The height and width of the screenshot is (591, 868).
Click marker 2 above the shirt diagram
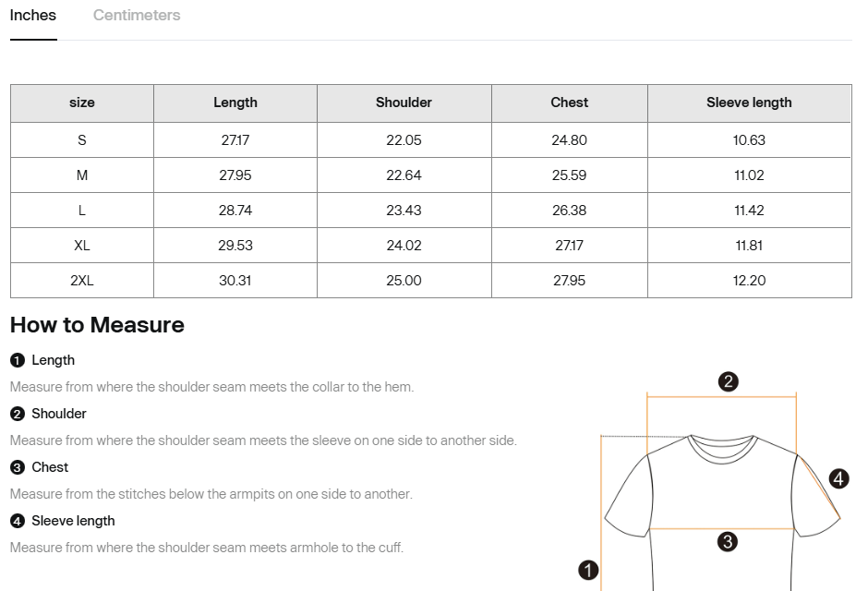click(x=728, y=381)
